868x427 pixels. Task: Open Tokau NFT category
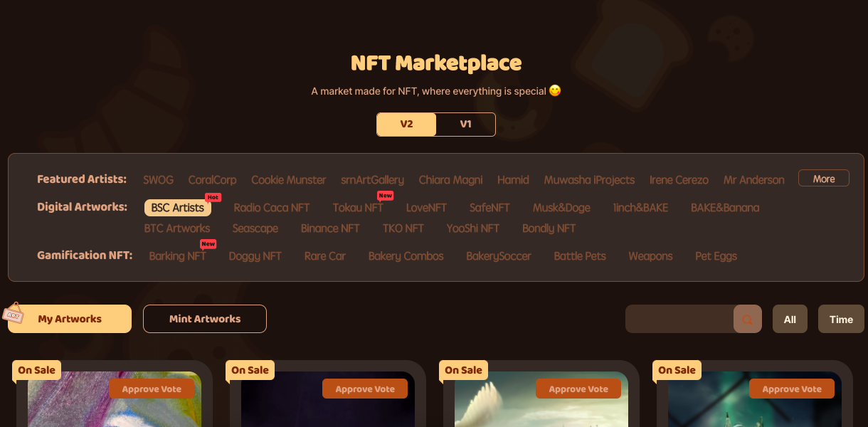tap(358, 208)
